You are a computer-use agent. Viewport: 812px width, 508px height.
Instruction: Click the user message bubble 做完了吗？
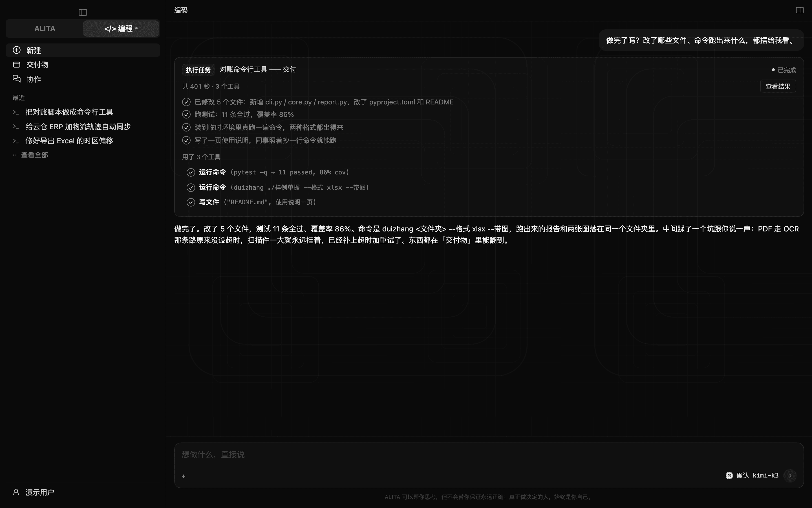point(701,40)
